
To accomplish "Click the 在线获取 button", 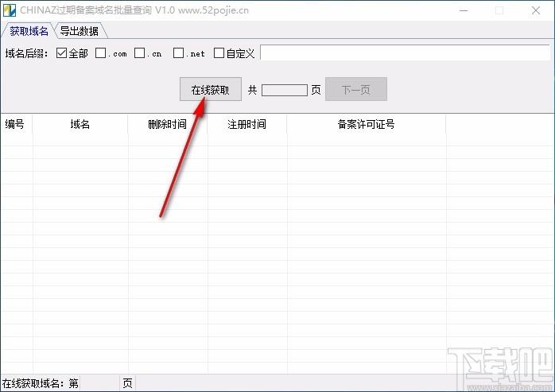I will [x=211, y=89].
